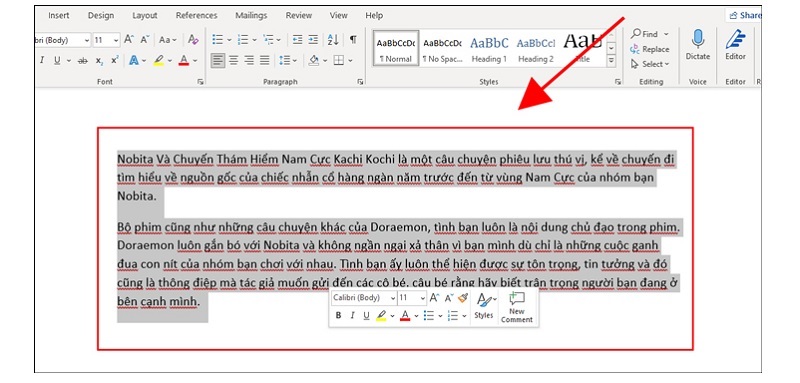Apply the Heading 1 style
The image size is (800, 383).
[x=489, y=49]
